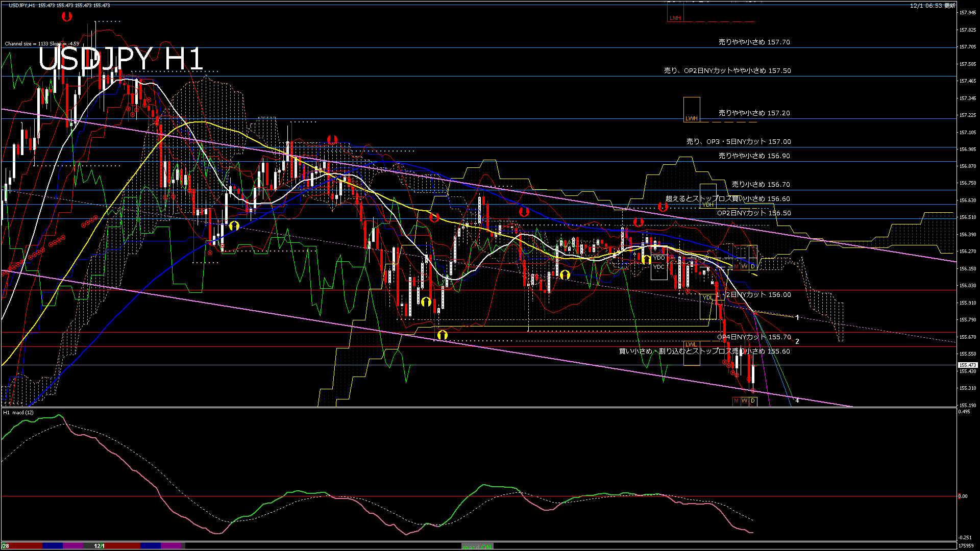
Task: Select the YDH yellow box label
Action: (707, 205)
